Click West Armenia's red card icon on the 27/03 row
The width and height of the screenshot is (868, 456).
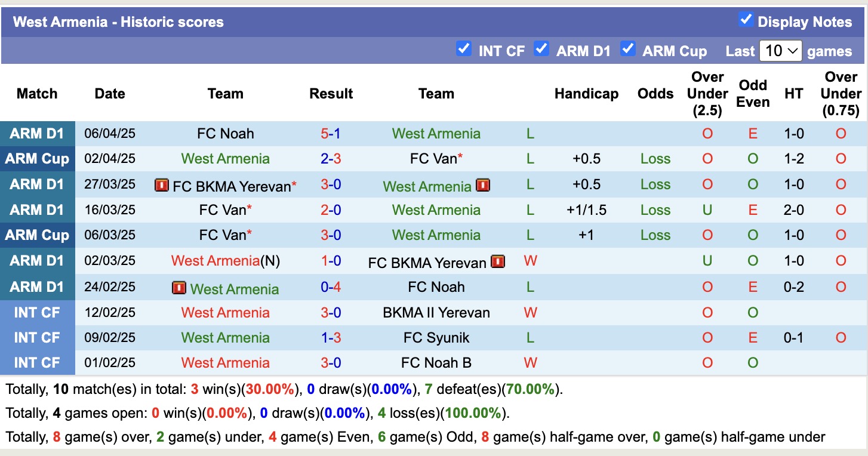[x=484, y=185]
